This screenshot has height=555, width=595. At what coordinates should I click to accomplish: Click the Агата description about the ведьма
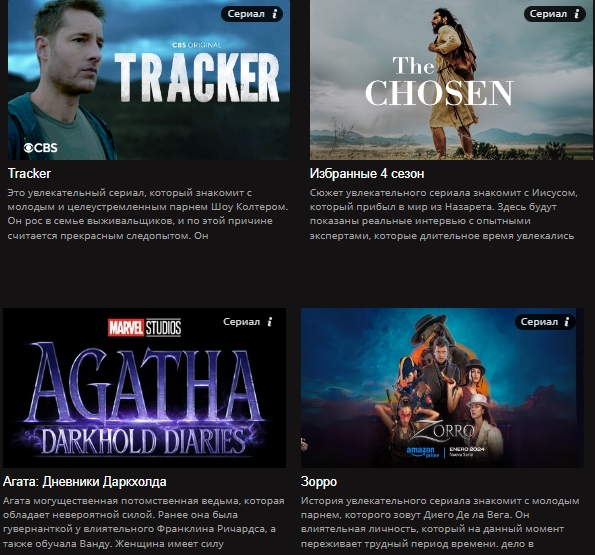[x=144, y=522]
